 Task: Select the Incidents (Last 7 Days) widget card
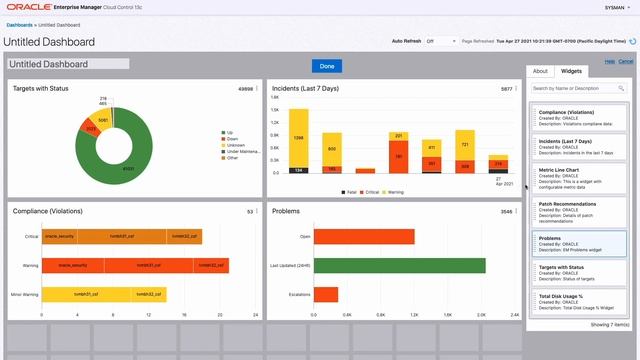[579, 147]
